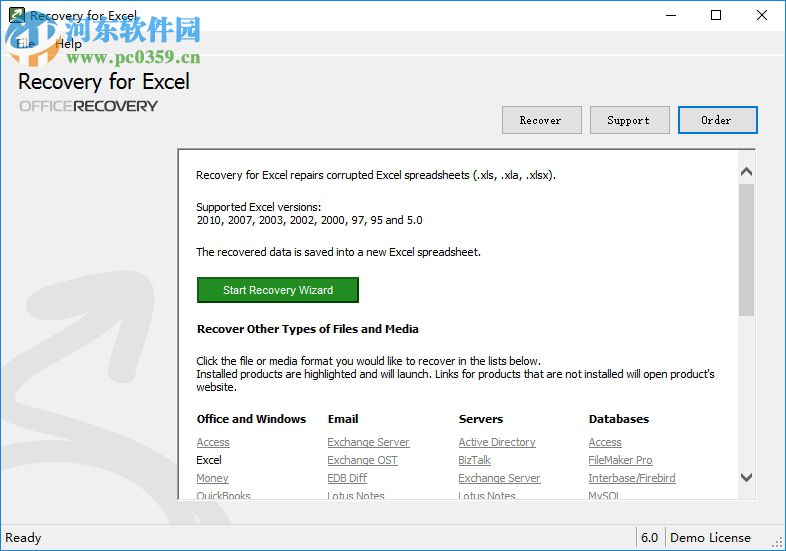786x551 pixels.
Task: Click the vertical scrollbar thumb
Action: [746, 250]
